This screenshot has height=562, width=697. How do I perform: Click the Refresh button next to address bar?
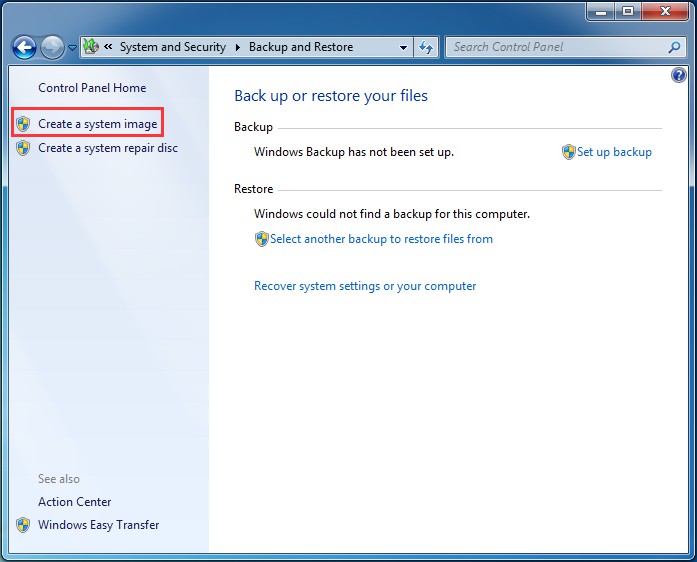[x=426, y=47]
